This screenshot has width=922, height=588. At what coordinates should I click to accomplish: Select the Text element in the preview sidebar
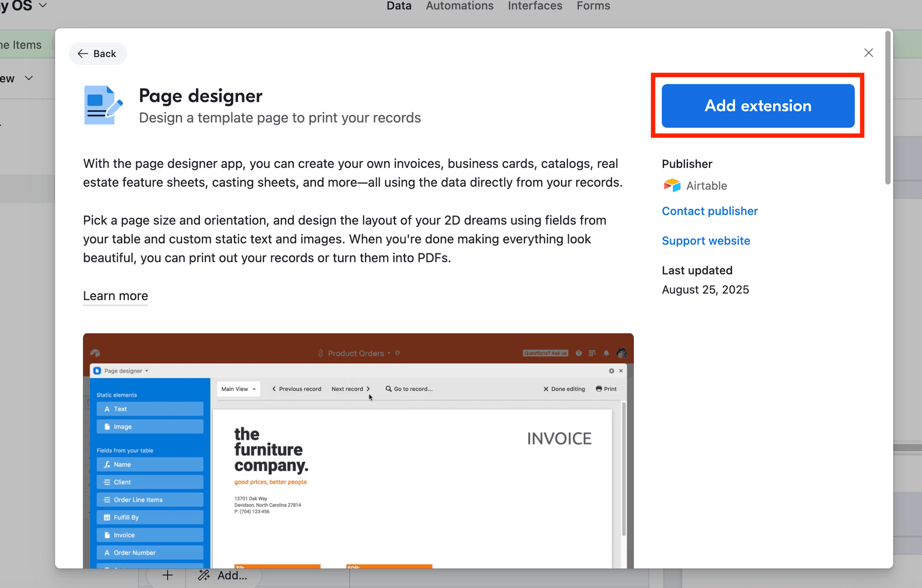pyautogui.click(x=149, y=408)
